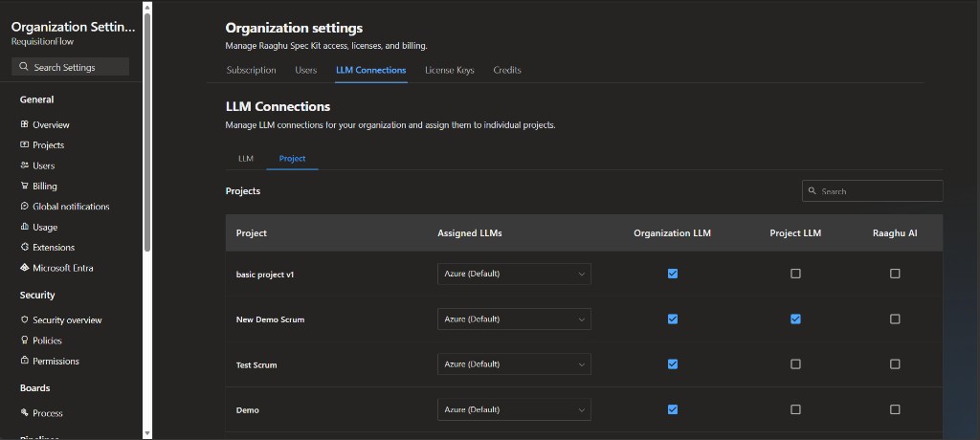Open the Credits tab
Viewport: 980px width, 440px height.
507,70
